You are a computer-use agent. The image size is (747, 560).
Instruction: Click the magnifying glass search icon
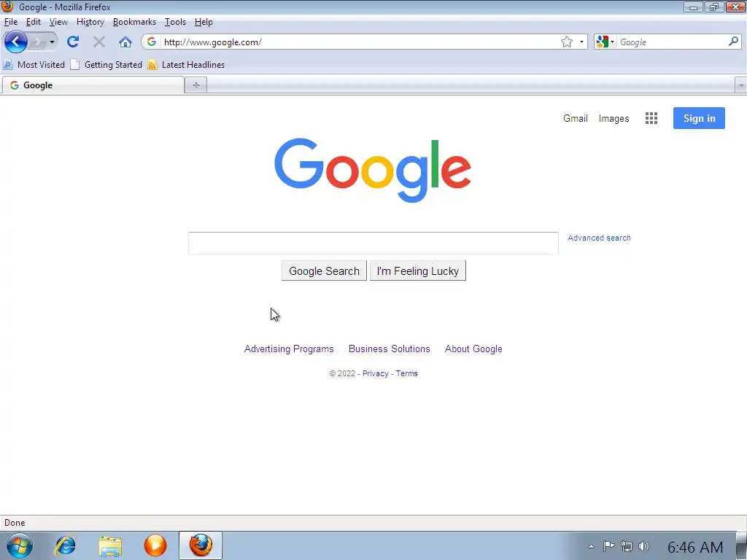coord(734,42)
